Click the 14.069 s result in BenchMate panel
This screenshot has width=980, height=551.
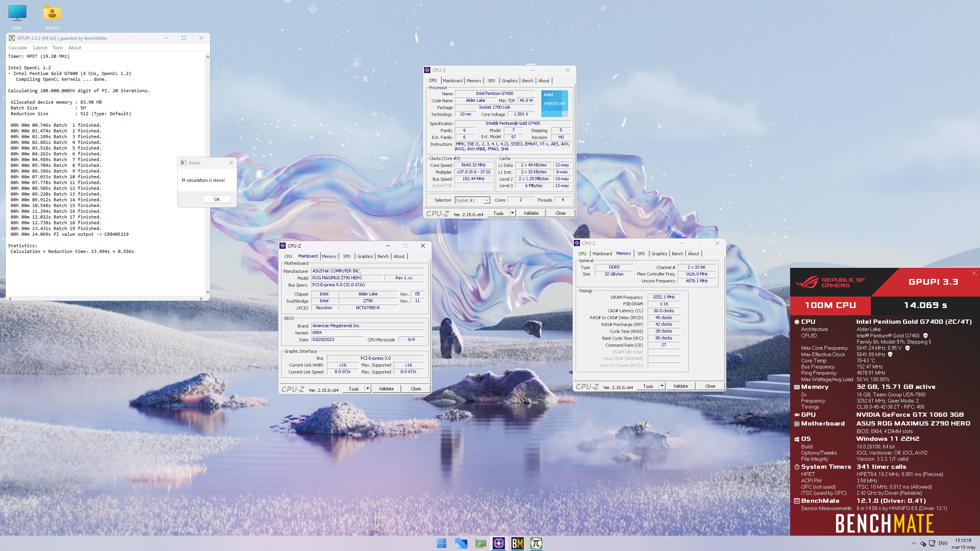coord(925,305)
